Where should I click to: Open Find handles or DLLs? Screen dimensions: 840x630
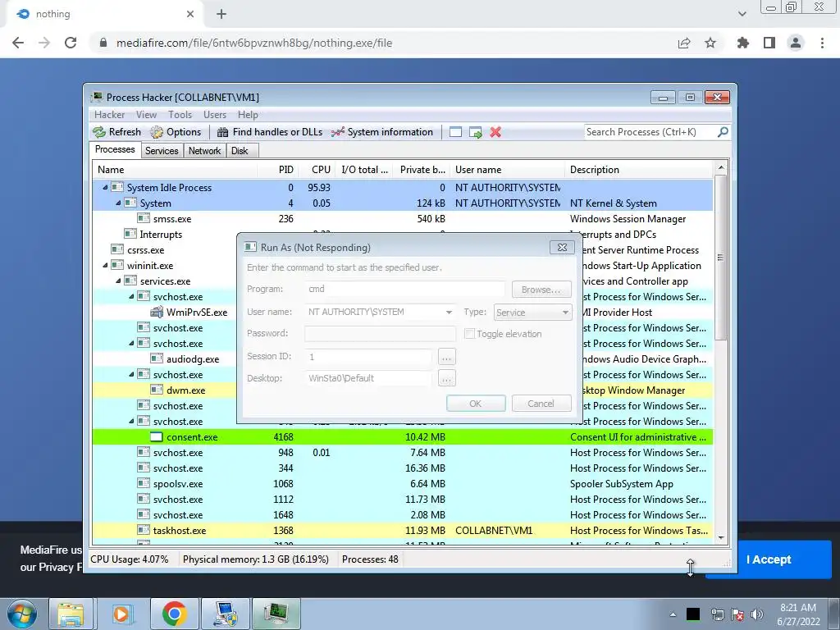pos(269,132)
